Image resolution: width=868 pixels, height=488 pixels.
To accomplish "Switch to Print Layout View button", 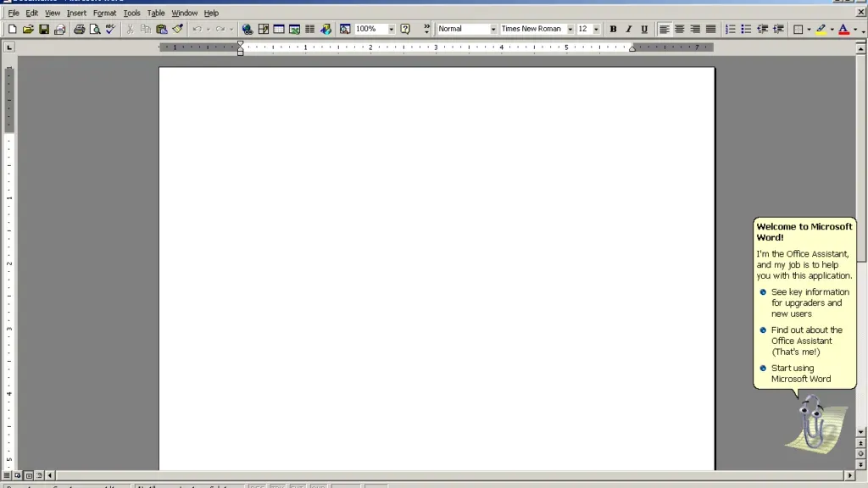I will (x=29, y=475).
